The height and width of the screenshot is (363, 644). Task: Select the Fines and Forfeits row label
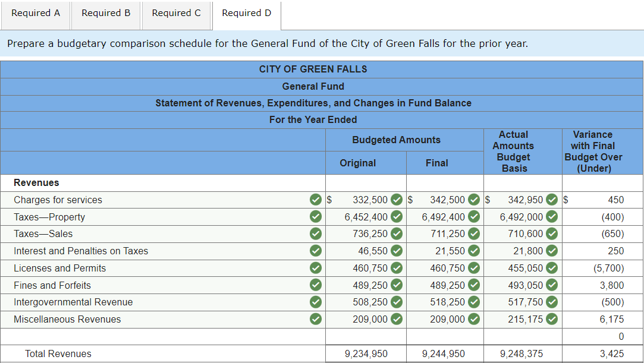pyautogui.click(x=52, y=285)
